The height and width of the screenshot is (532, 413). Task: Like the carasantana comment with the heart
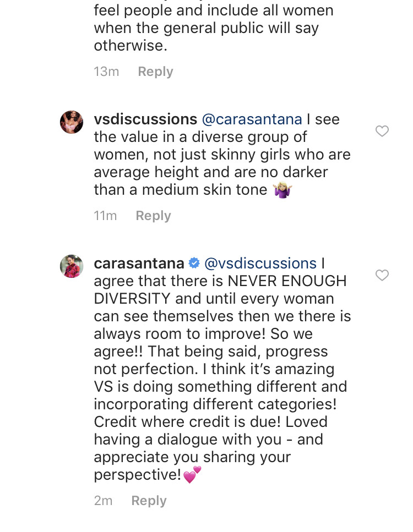(x=382, y=275)
